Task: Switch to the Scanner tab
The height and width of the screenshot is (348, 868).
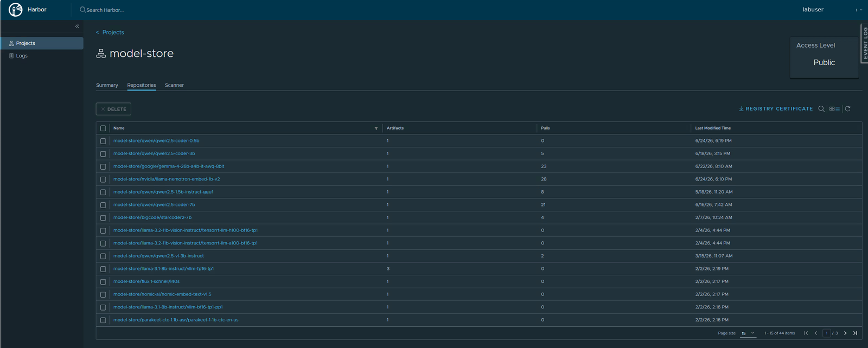Action: tap(174, 85)
